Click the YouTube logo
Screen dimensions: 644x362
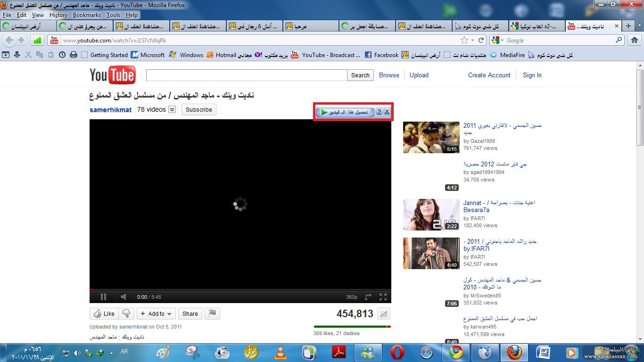point(113,75)
